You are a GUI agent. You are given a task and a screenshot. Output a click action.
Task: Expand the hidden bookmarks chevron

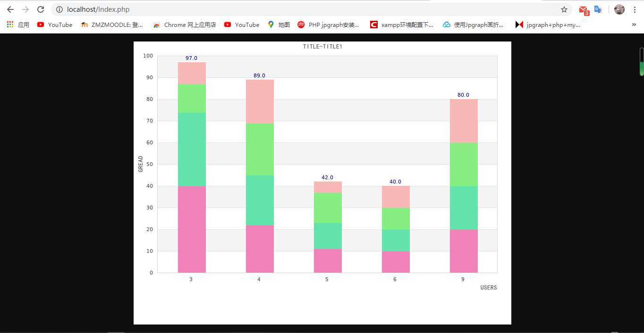coord(634,25)
